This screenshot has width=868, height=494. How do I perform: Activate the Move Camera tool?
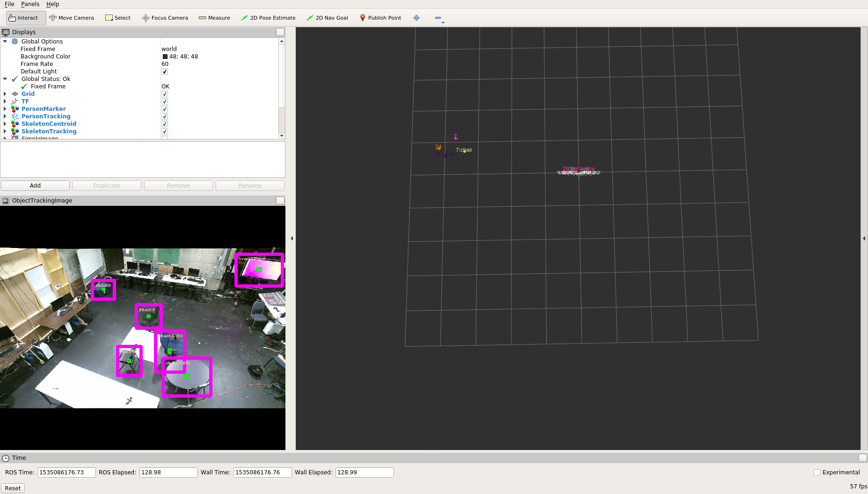coord(72,18)
